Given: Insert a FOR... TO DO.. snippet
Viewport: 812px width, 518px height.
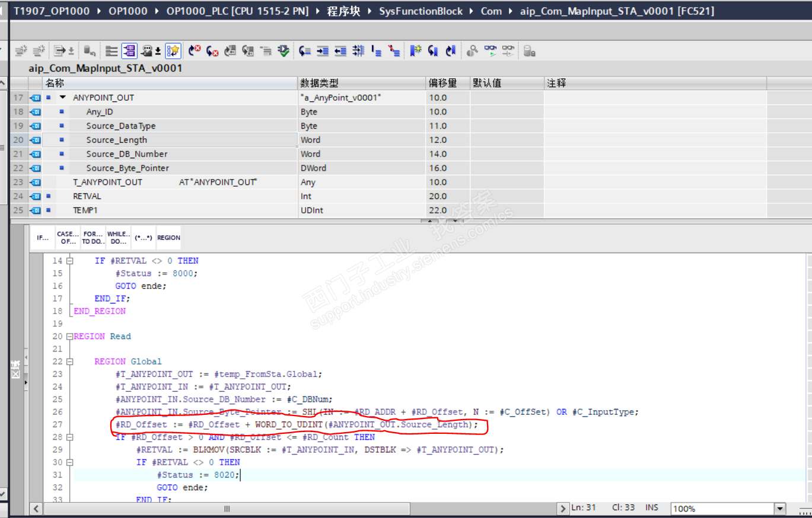Looking at the screenshot, I should (x=93, y=238).
